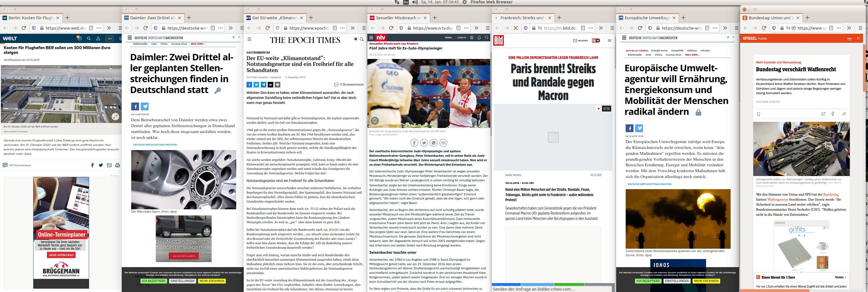Expand toolbar overflow chevron in Welt window
868x292 pixels.
[x=109, y=28]
